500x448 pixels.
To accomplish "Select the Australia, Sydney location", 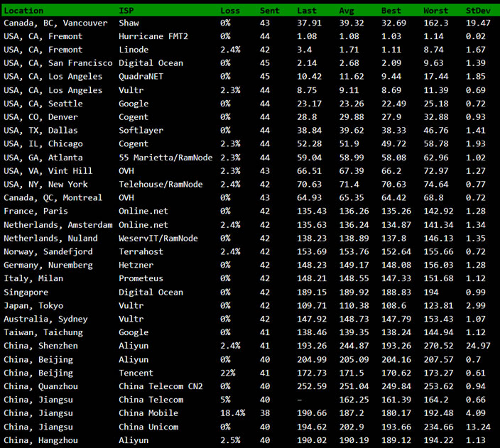I will (x=45, y=319).
